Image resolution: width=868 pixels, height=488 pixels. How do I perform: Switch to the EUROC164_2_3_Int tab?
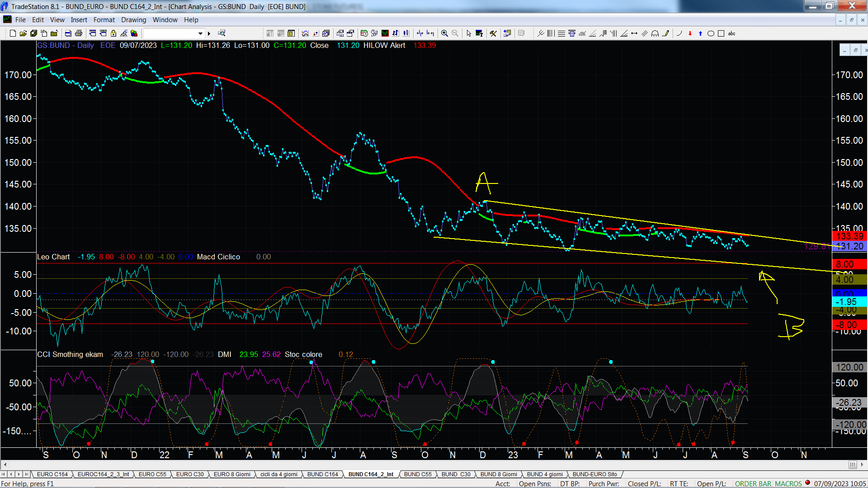pos(103,474)
